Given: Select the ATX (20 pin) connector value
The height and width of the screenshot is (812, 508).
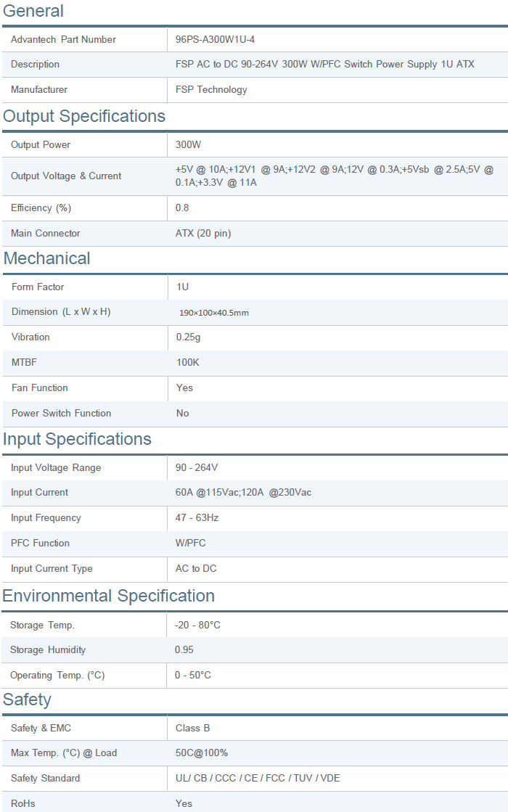Looking at the screenshot, I should [x=203, y=234].
